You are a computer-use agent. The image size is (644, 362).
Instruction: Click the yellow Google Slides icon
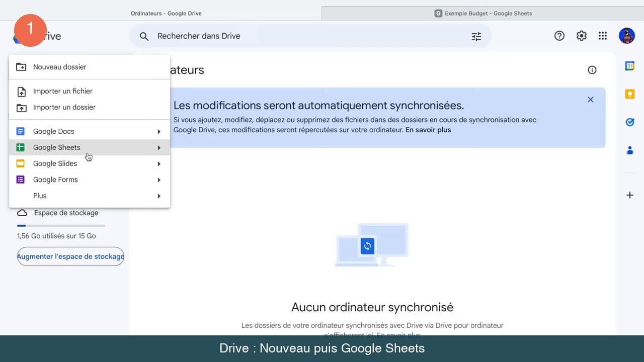[21, 163]
